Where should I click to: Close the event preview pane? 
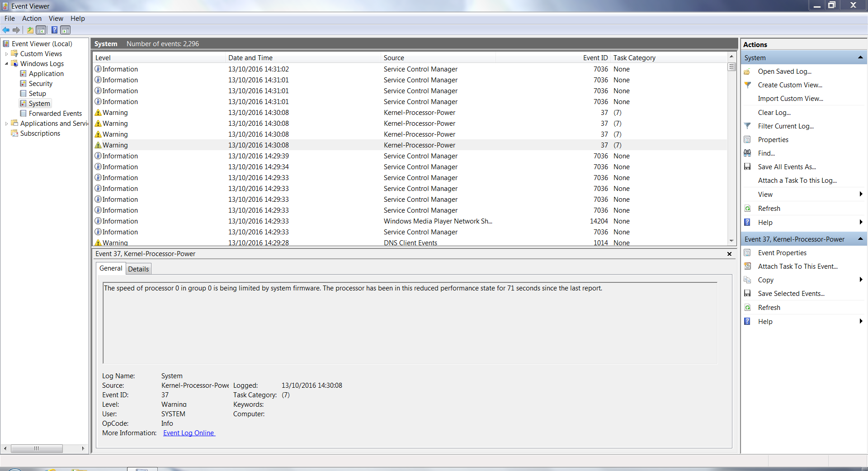[729, 254]
